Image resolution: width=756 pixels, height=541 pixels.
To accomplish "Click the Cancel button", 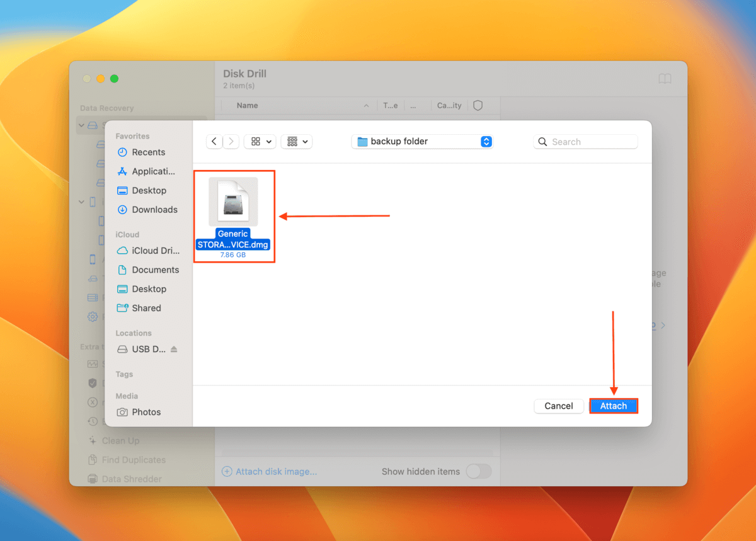I will tap(559, 406).
